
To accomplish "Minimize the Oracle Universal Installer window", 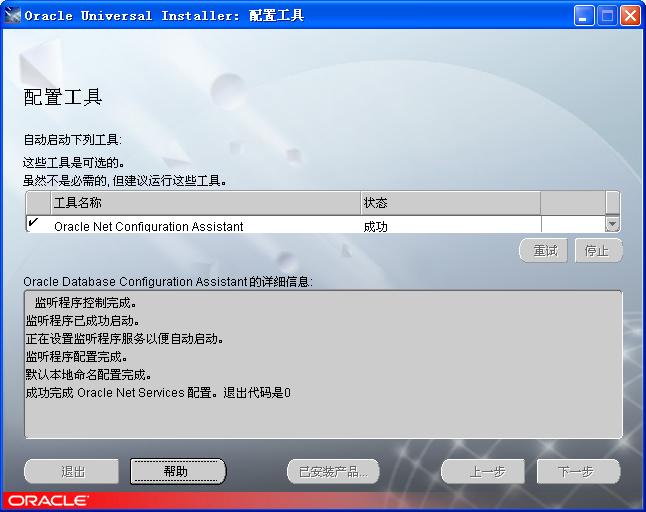I will click(583, 16).
